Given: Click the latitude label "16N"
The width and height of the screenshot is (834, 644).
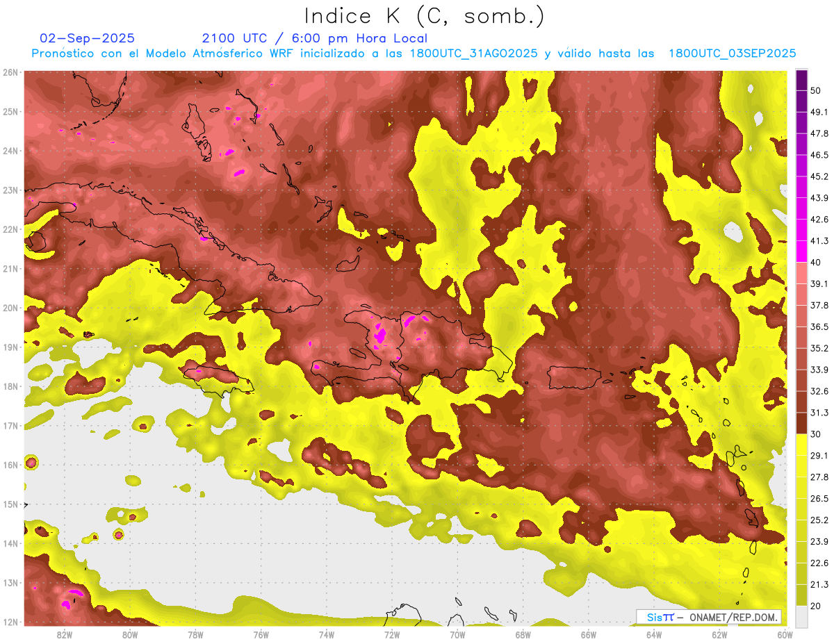Looking at the screenshot, I should [x=10, y=465].
